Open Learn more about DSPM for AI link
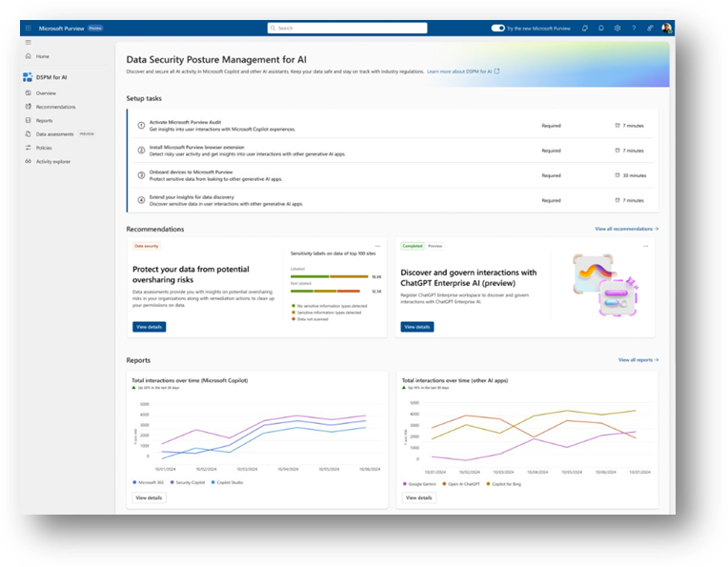This screenshot has width=728, height=567. click(459, 71)
